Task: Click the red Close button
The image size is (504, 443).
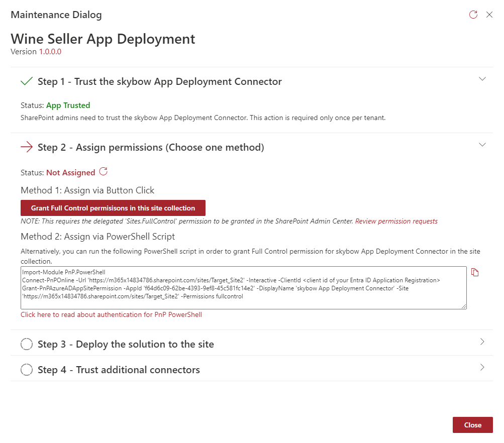Action: coord(472,425)
